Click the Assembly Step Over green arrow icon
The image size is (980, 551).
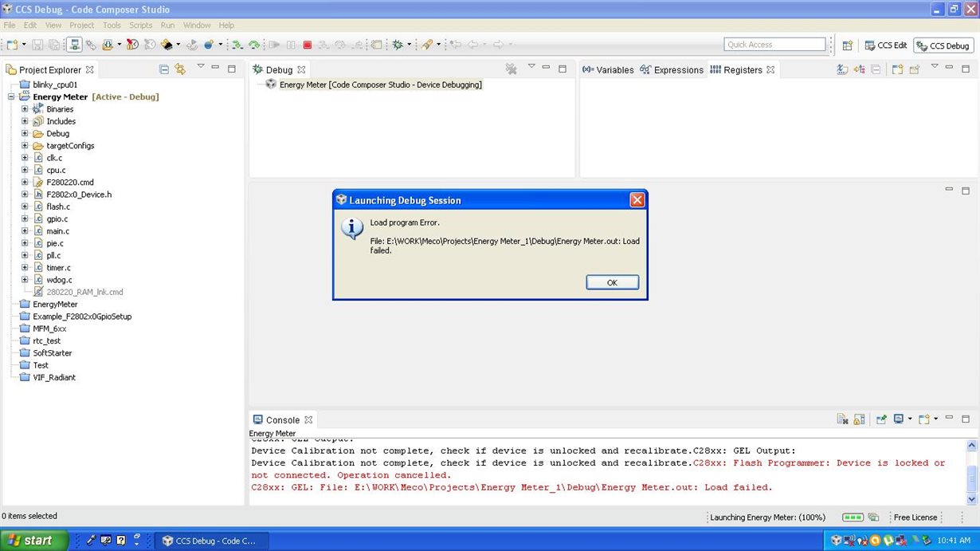(254, 45)
